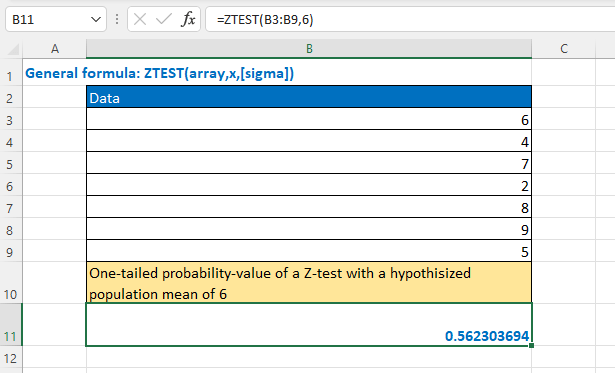Click result cell showing 0.562303694
The width and height of the screenshot is (615, 373).
309,324
